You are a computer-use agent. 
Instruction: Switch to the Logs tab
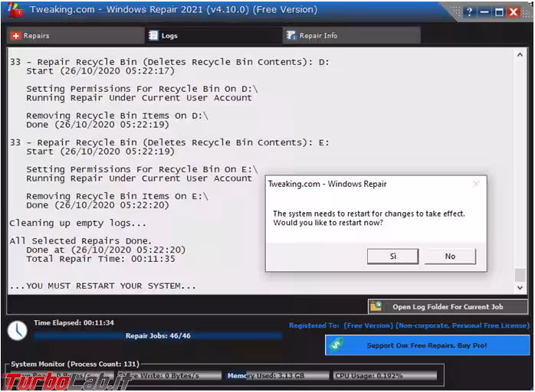(214, 35)
